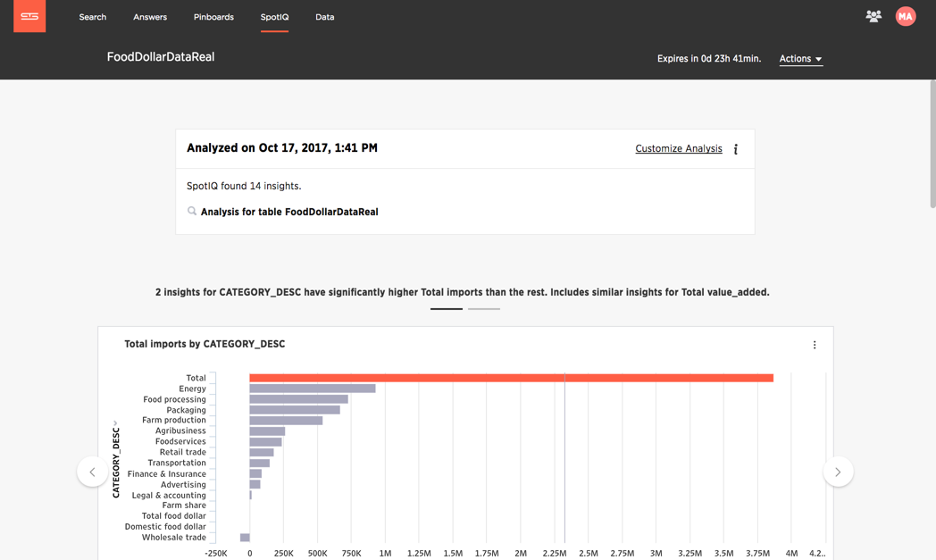Image resolution: width=936 pixels, height=560 pixels.
Task: Open the Search tab
Action: 93,17
